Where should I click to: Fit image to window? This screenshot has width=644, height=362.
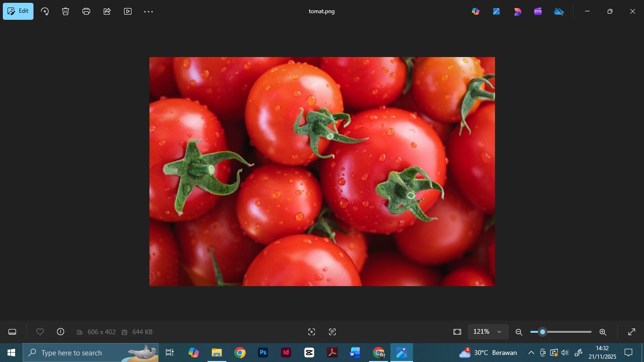click(x=457, y=332)
